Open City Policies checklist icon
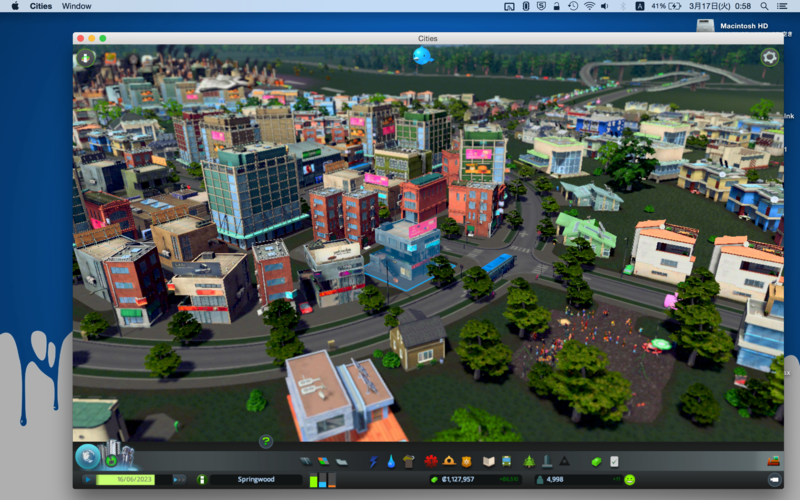This screenshot has width=800, height=500. pos(614,462)
